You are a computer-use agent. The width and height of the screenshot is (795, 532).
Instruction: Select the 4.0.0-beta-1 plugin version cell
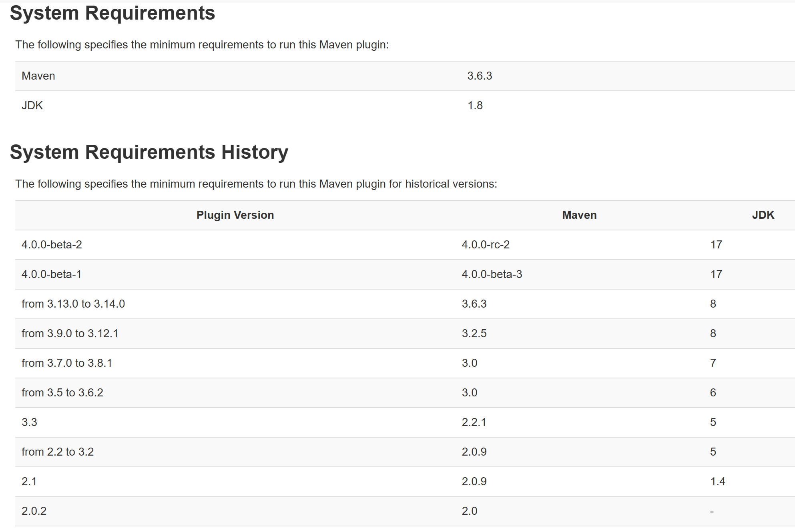pyautogui.click(x=51, y=274)
